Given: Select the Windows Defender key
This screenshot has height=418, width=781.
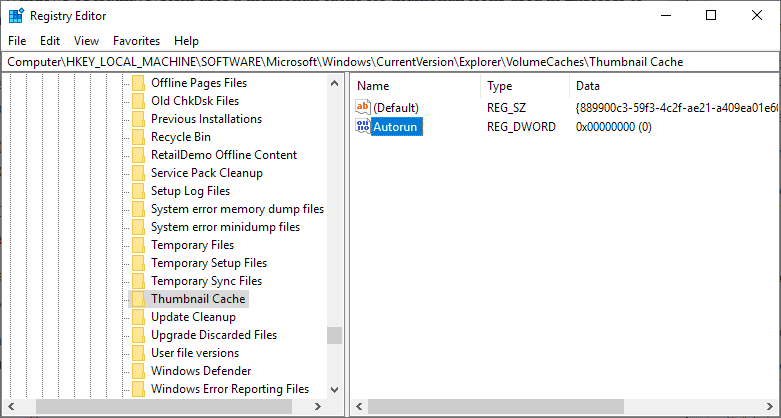Looking at the screenshot, I should point(201,371).
